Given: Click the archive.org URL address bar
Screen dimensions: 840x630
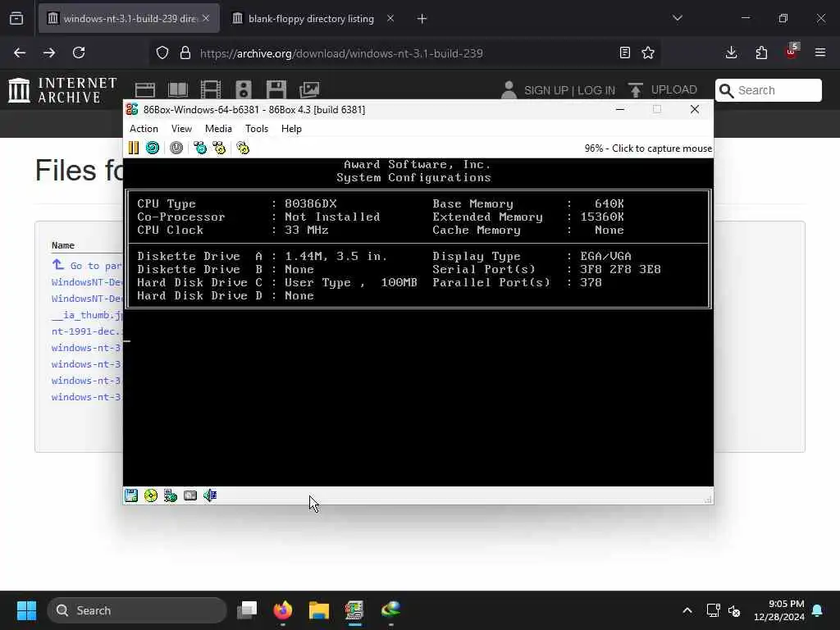Looking at the screenshot, I should pyautogui.click(x=404, y=53).
